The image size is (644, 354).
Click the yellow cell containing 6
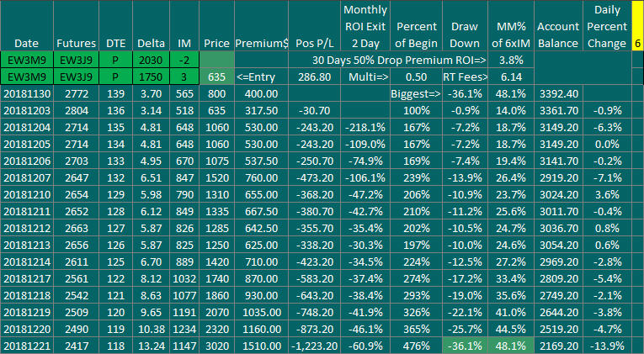click(637, 25)
